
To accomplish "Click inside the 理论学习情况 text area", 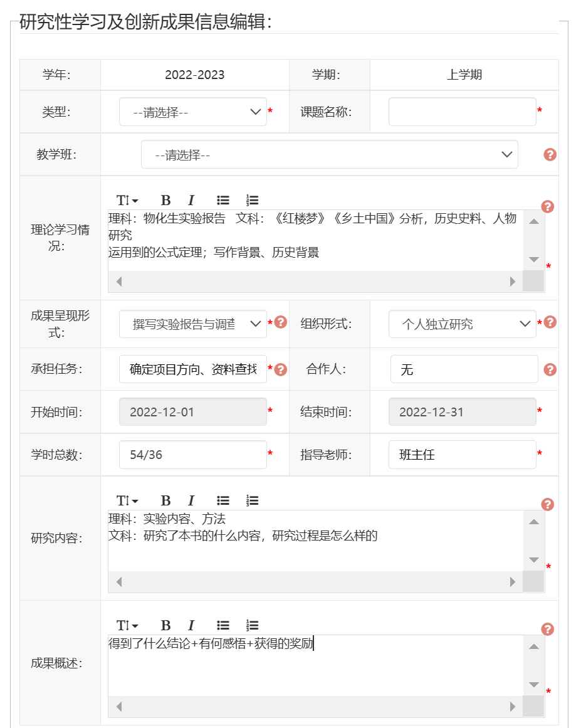I will [316, 241].
